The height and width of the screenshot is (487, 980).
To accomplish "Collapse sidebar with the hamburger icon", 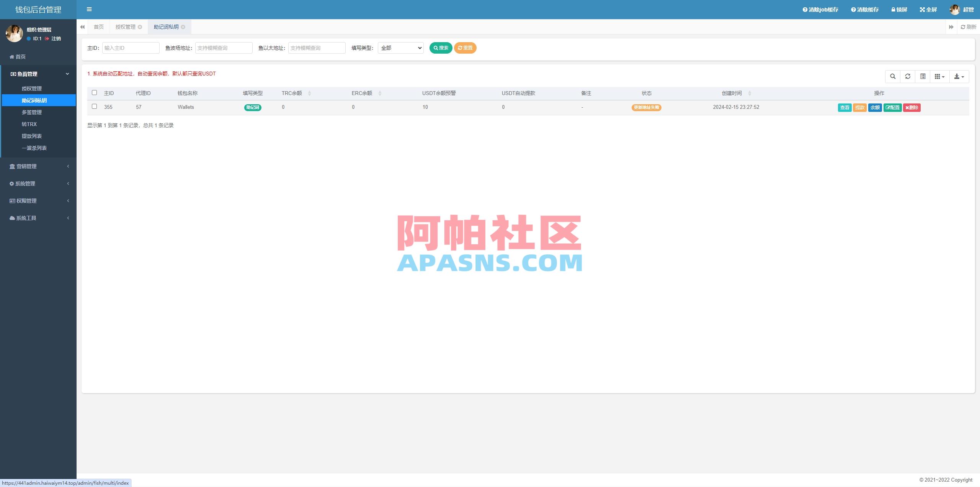I will (89, 9).
